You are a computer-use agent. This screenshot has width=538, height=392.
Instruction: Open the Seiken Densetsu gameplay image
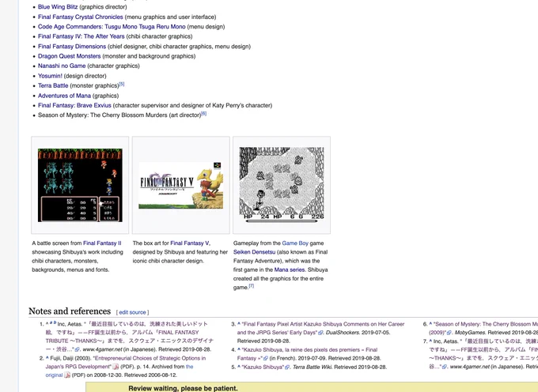[x=282, y=185]
